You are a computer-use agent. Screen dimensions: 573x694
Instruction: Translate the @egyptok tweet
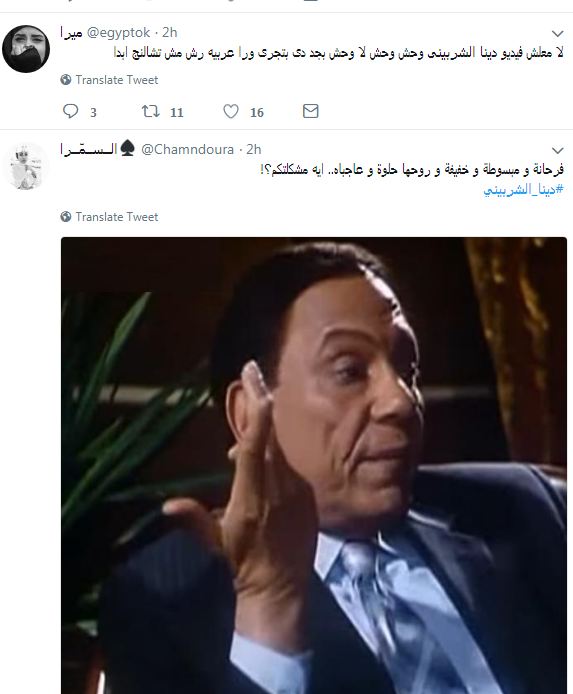pyautogui.click(x=117, y=80)
